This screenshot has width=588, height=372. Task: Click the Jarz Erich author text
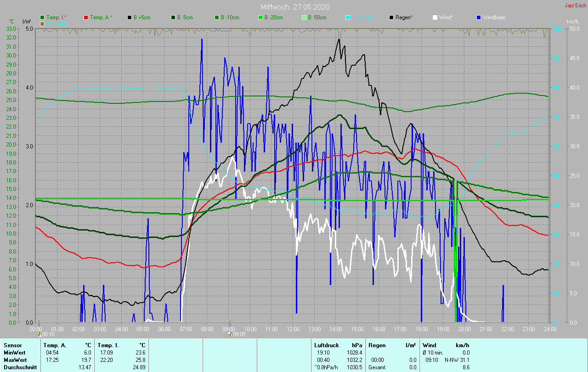pos(575,6)
